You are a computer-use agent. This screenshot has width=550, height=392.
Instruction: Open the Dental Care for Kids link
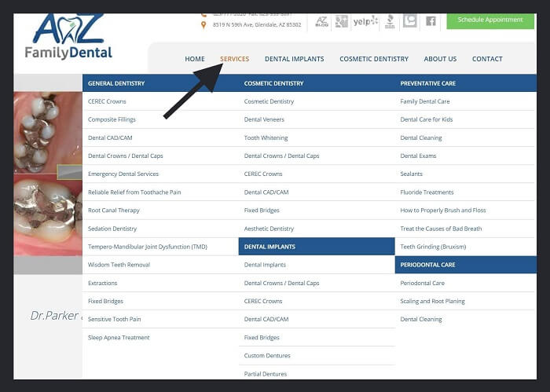[426, 119]
